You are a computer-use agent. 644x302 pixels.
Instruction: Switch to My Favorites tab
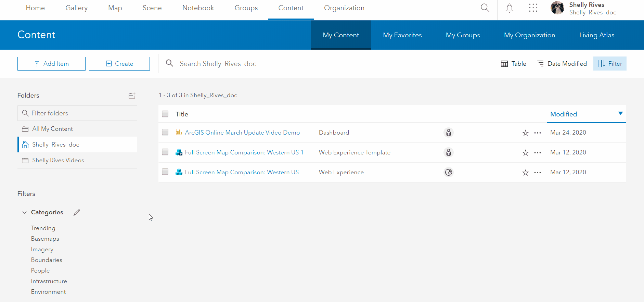pos(402,35)
